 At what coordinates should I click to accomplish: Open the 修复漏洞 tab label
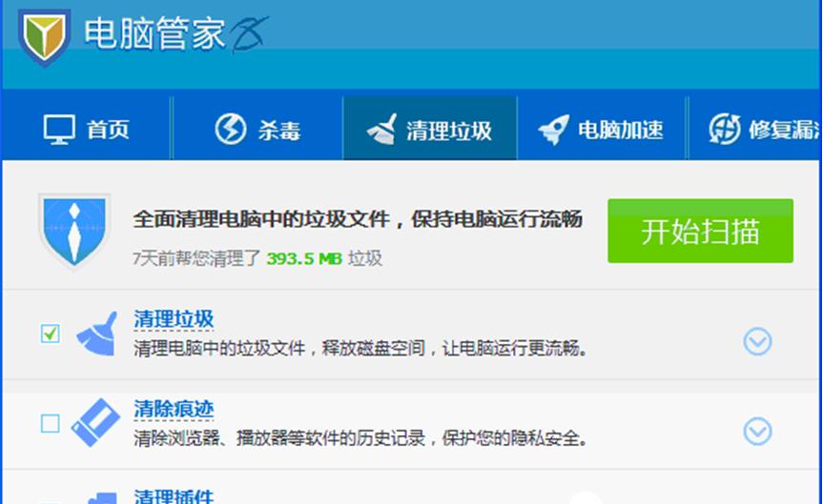[784, 131]
